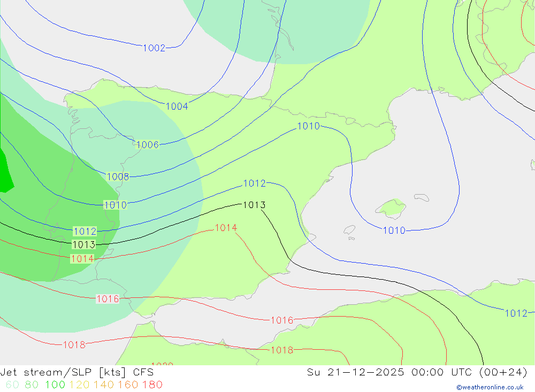Select the 1008 pressure contour label

point(118,176)
